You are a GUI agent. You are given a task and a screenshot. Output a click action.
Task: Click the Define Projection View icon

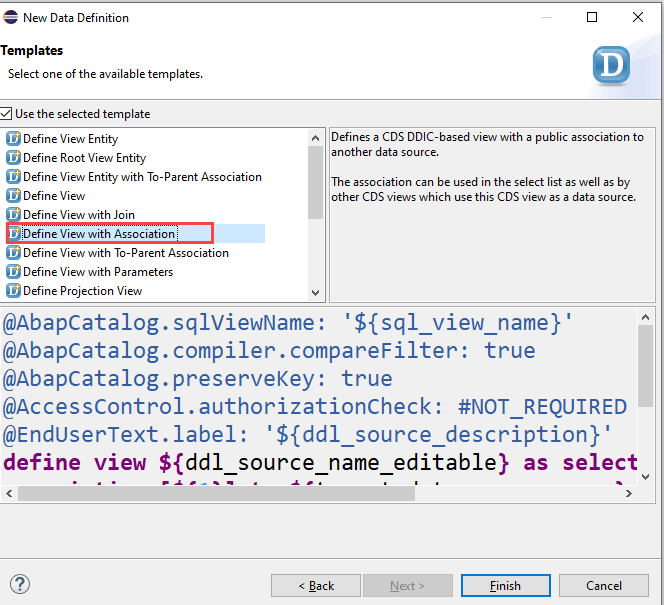(x=14, y=291)
